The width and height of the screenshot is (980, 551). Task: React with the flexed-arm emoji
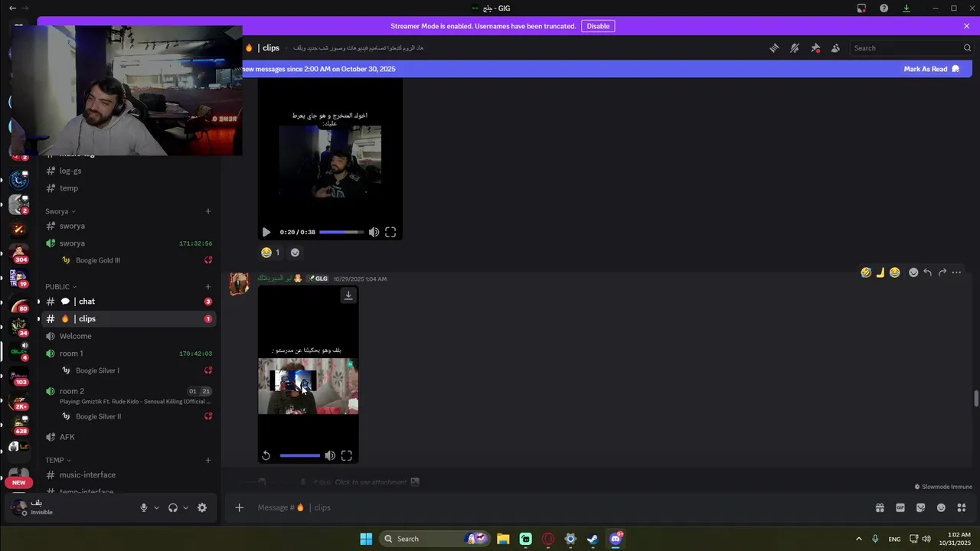click(x=880, y=272)
